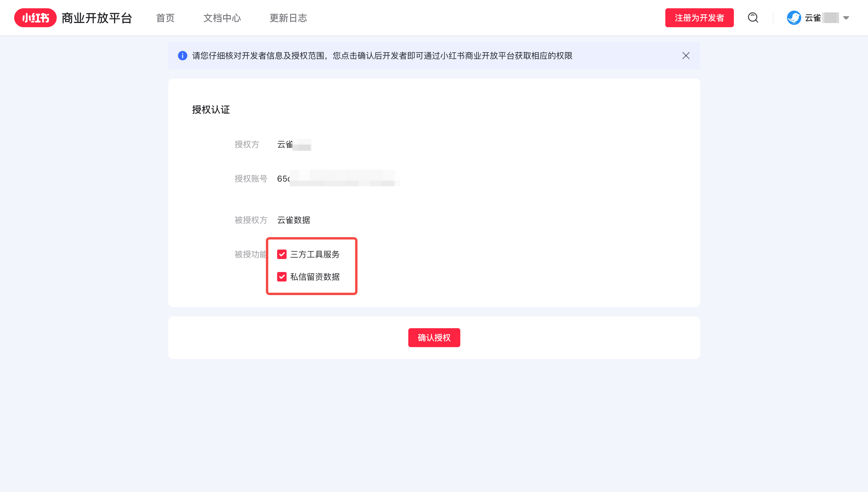Screen dimensions: 868x492
Task: Click the 注册为开发者 button
Action: [x=699, y=17]
